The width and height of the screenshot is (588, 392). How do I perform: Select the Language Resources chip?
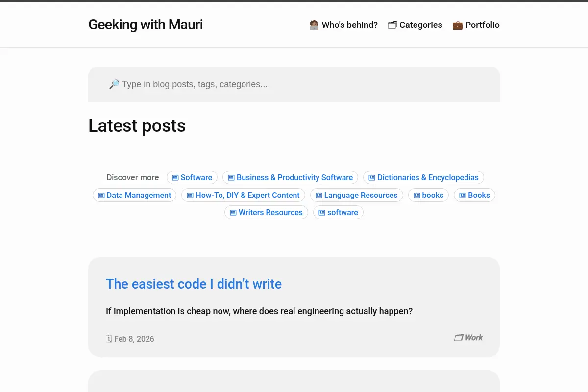[x=357, y=195]
